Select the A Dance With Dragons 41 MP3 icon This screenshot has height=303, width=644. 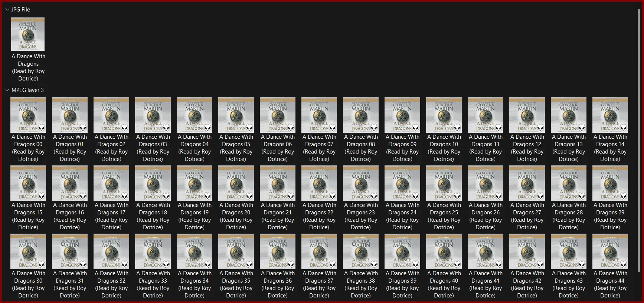(486, 251)
